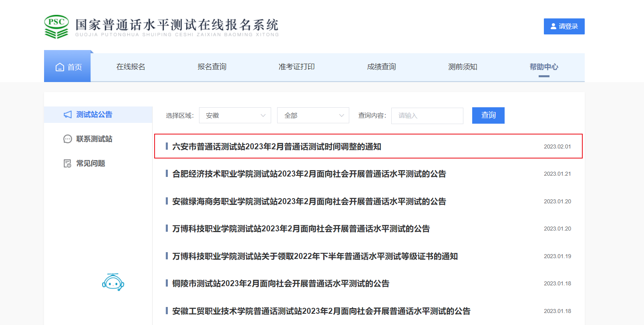Image resolution: width=644 pixels, height=325 pixels.
Task: Open the 安徽 region dropdown
Action: [x=235, y=115]
